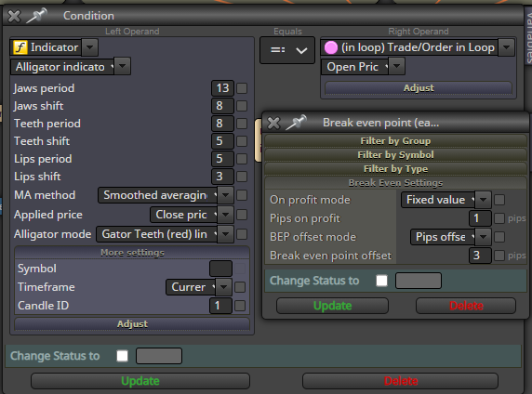Click status field in Condition panel
Image resolution: width=532 pixels, height=394 pixels.
(x=159, y=356)
